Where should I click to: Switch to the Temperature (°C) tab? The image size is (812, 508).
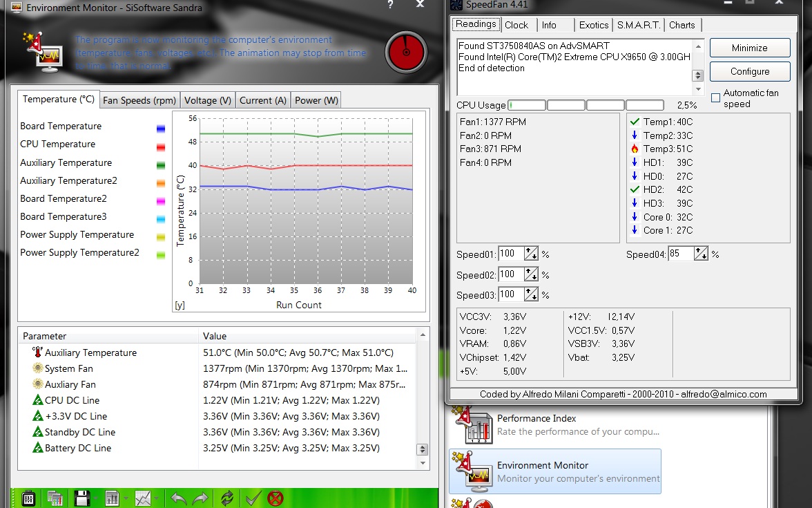click(58, 99)
